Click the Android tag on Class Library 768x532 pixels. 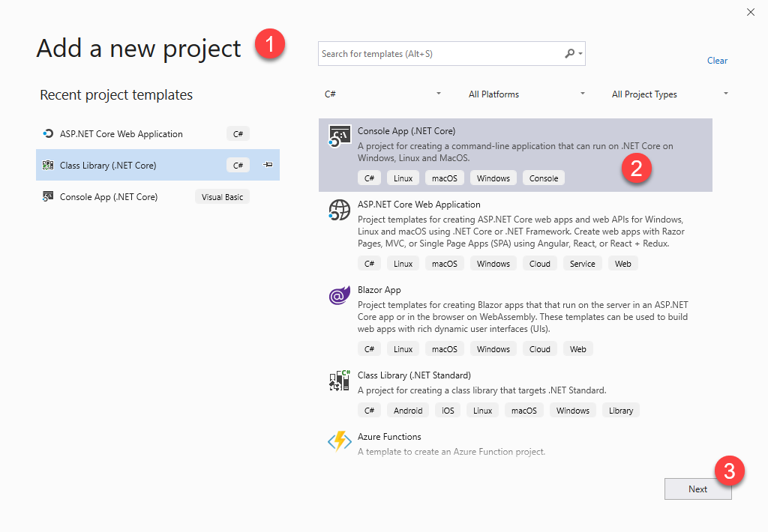[408, 411]
